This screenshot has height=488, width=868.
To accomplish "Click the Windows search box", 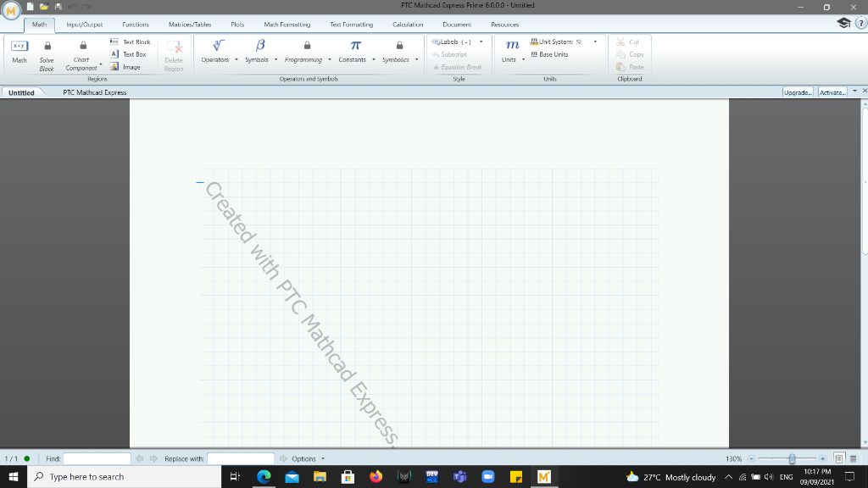I will (x=124, y=477).
